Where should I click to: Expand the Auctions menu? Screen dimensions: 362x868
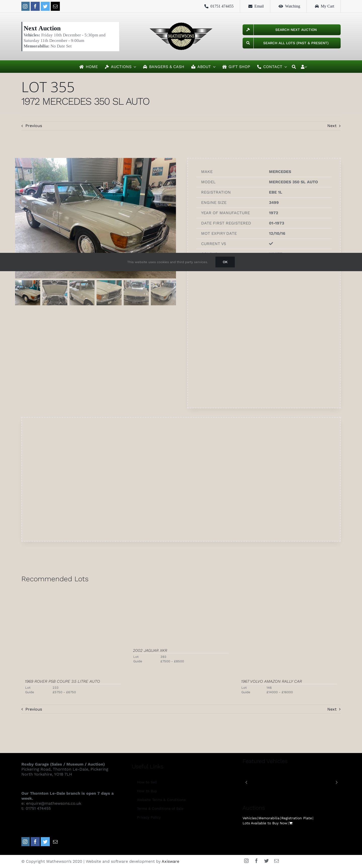[120, 67]
